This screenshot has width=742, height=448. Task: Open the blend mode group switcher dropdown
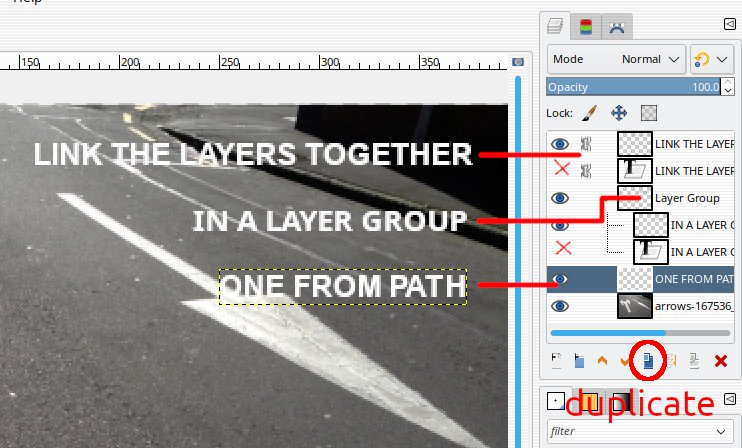(712, 59)
